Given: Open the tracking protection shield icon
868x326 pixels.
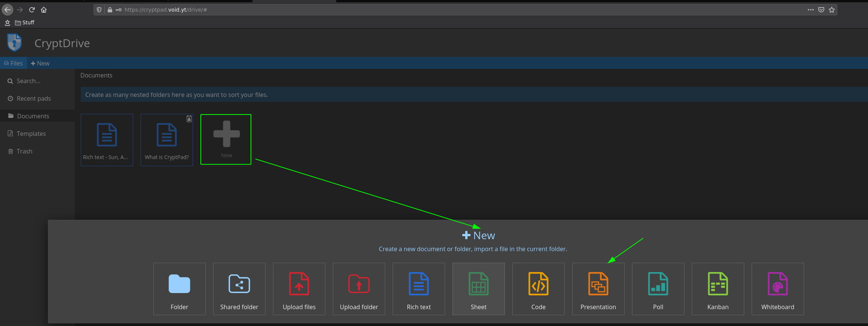Looking at the screenshot, I should click(99, 10).
